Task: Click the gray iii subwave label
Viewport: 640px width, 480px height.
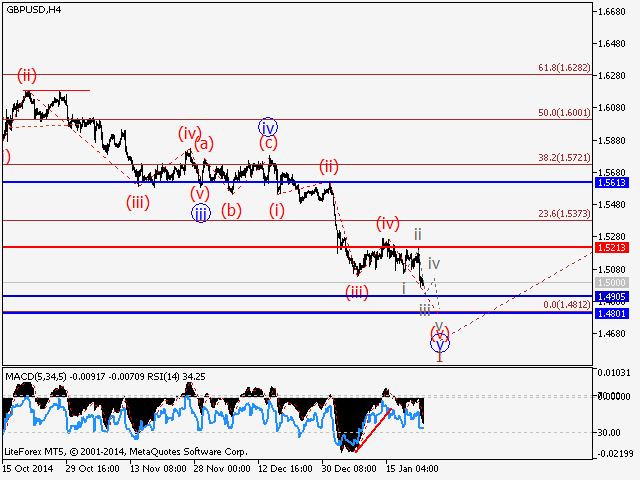Action: tap(425, 310)
